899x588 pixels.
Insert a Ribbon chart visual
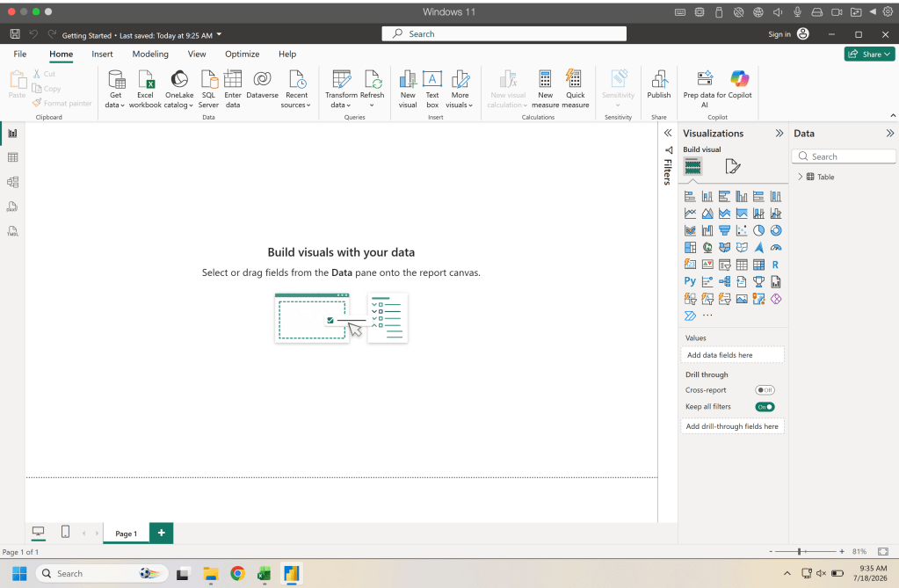691,230
